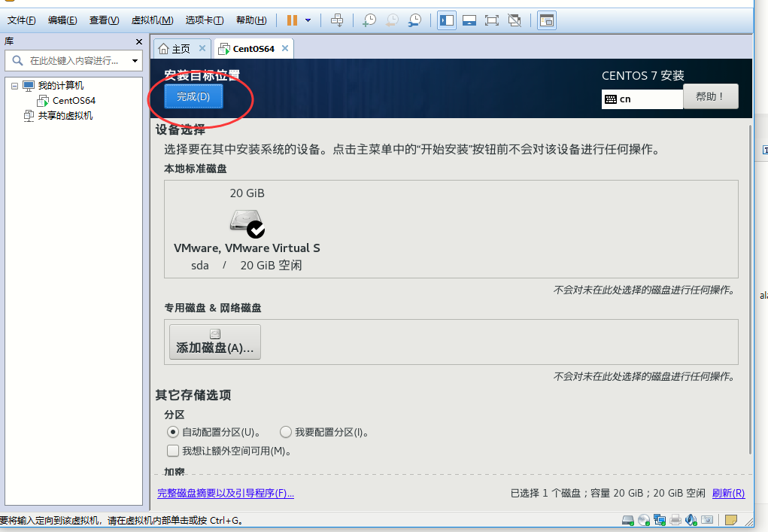Open the 文件(F) menu
Viewport: 768px width, 532px height.
pos(22,20)
